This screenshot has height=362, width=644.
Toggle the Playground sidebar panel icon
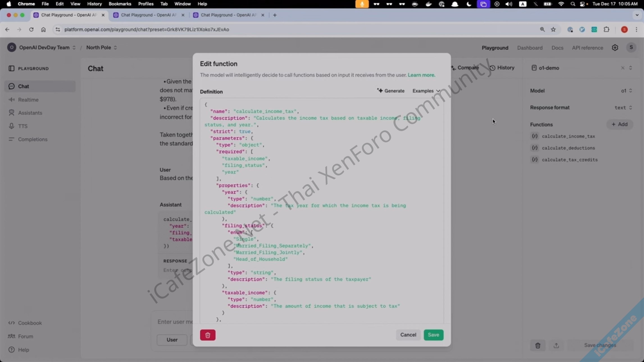12,68
